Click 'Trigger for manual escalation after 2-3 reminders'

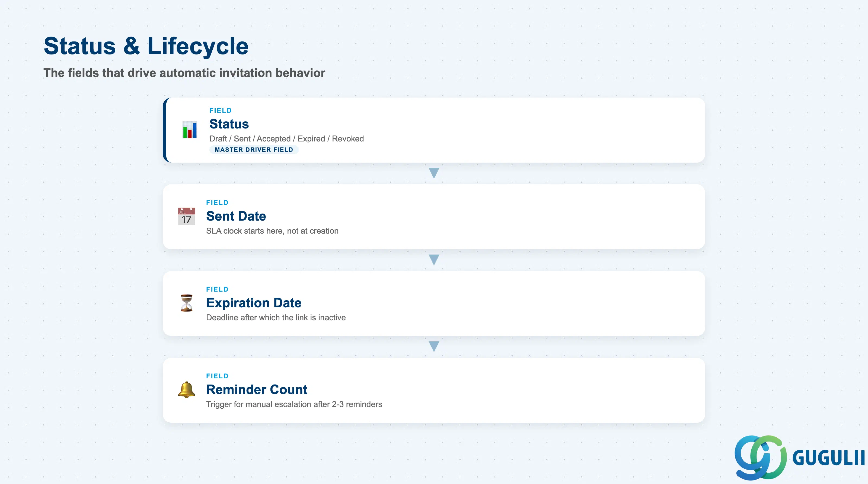tap(294, 404)
